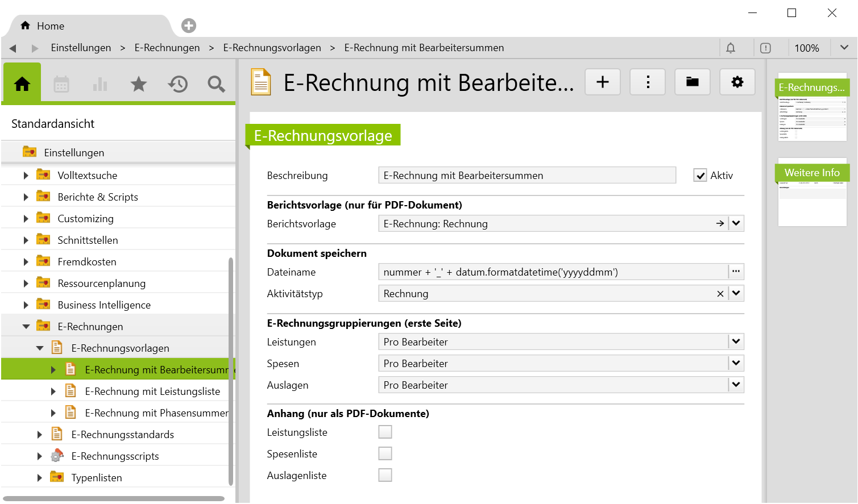This screenshot has width=858, height=504.
Task: Open the Leistungen grouping dropdown
Action: pos(736,342)
